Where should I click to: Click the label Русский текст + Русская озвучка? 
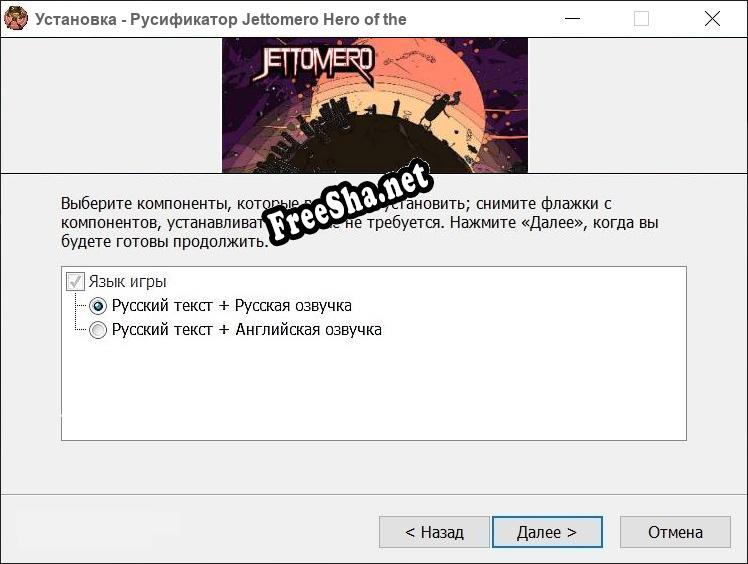coord(232,306)
